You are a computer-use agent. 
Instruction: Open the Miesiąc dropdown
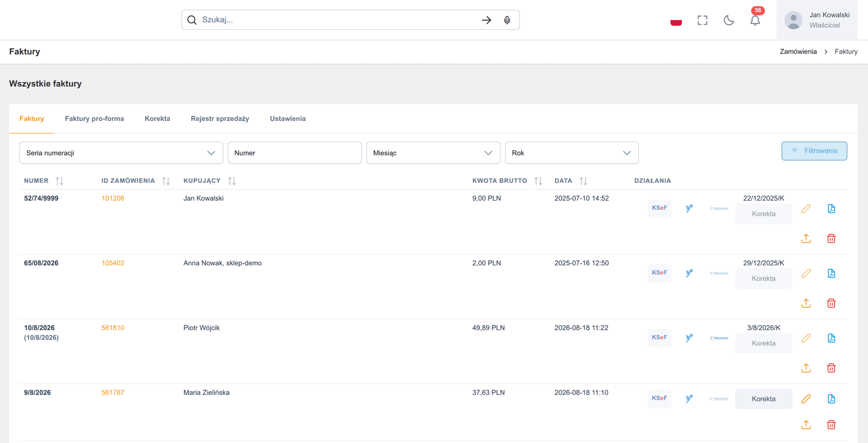pyautogui.click(x=433, y=153)
